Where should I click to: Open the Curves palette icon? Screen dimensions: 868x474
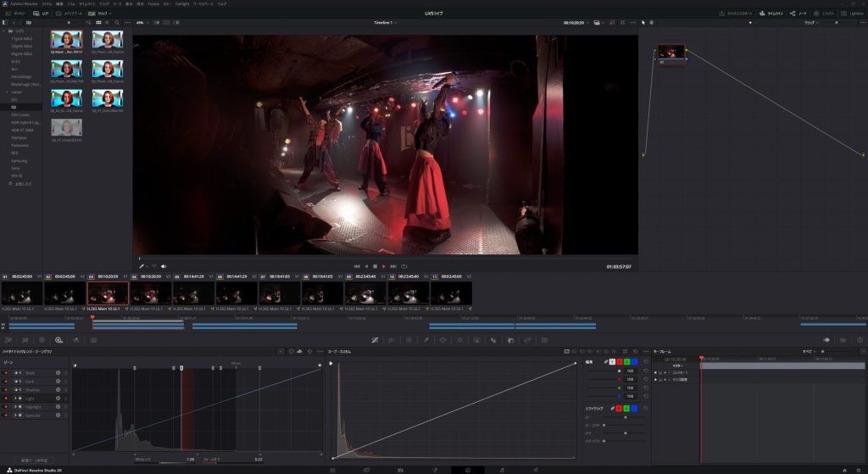375,340
